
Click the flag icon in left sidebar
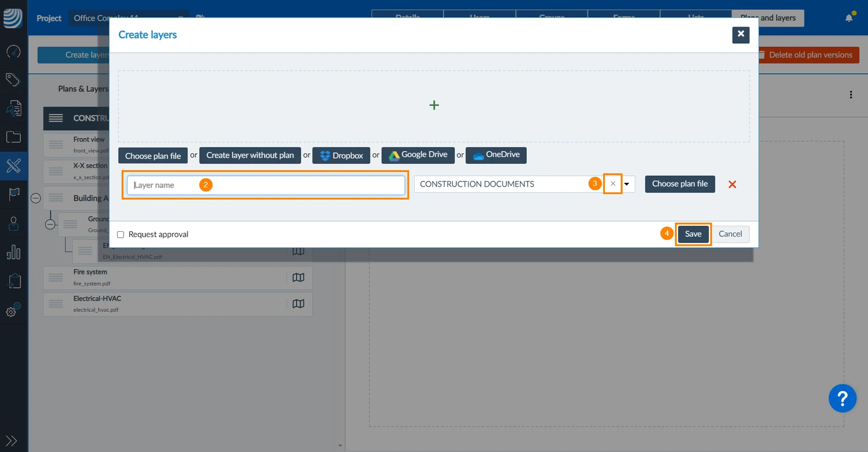(x=14, y=194)
